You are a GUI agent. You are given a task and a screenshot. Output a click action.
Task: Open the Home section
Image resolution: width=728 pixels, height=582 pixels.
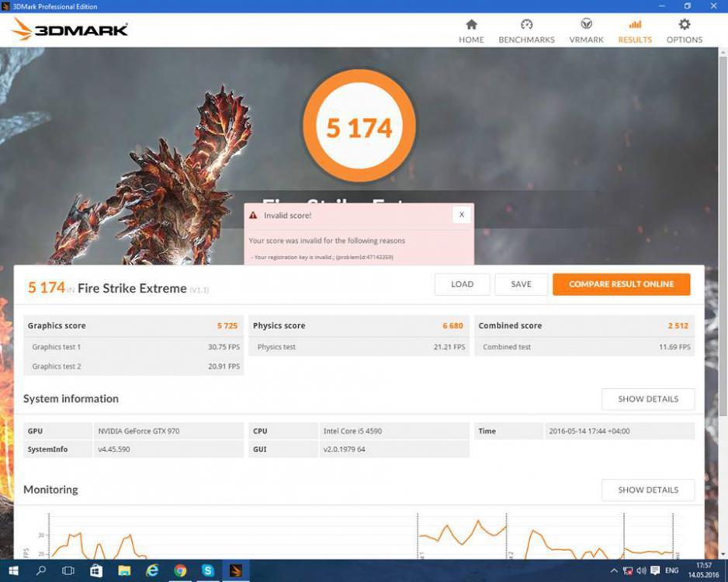click(471, 31)
